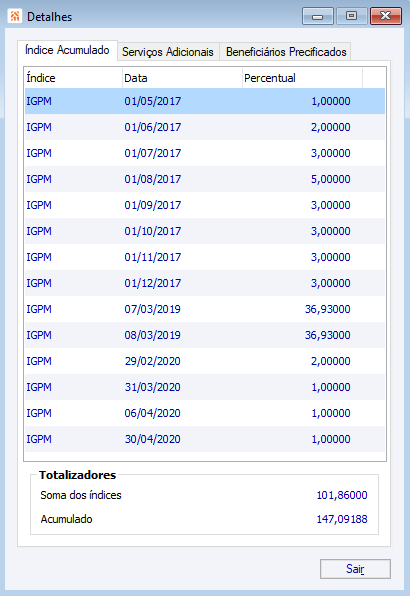The height and width of the screenshot is (596, 410).
Task: Click the Soma dos índices value 101,86000
Action: [x=342, y=495]
